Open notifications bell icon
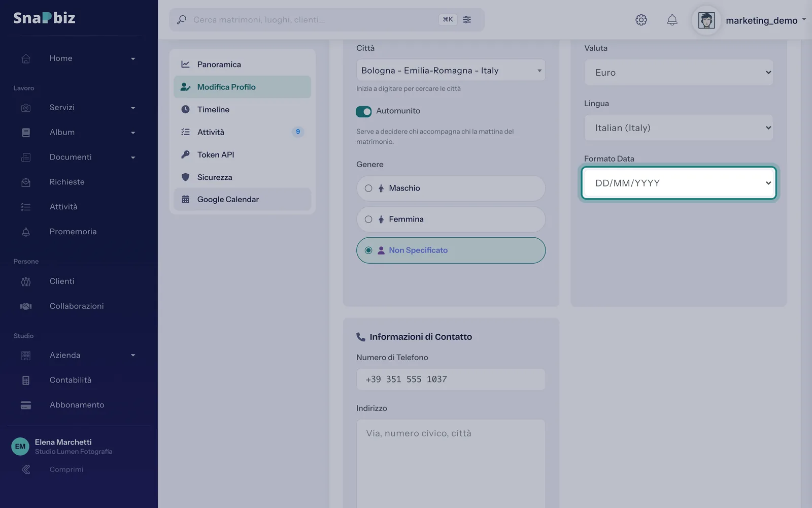812x508 pixels. pyautogui.click(x=672, y=20)
